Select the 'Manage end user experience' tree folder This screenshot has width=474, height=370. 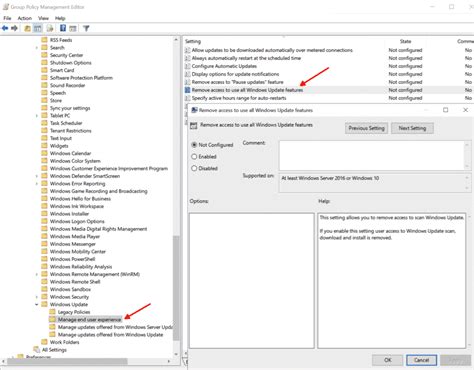click(89, 320)
